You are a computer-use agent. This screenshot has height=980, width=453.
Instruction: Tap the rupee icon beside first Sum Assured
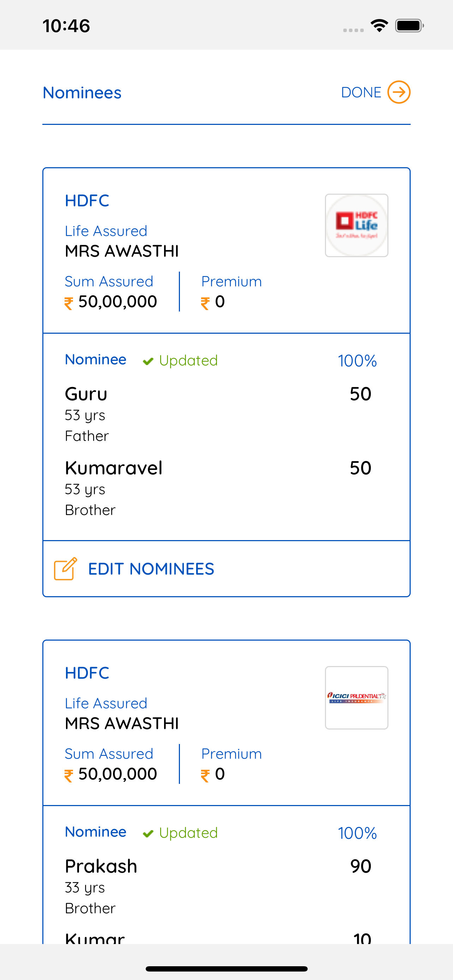[x=68, y=303]
